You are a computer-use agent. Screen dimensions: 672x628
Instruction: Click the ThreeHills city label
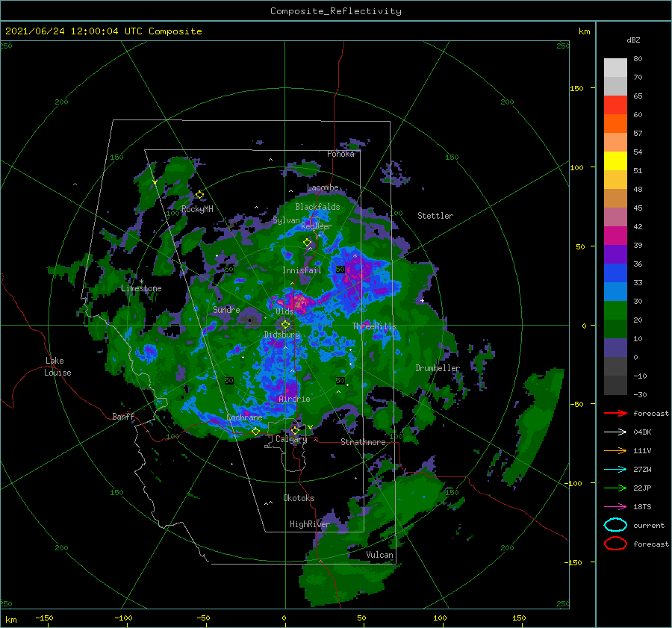[x=375, y=326]
